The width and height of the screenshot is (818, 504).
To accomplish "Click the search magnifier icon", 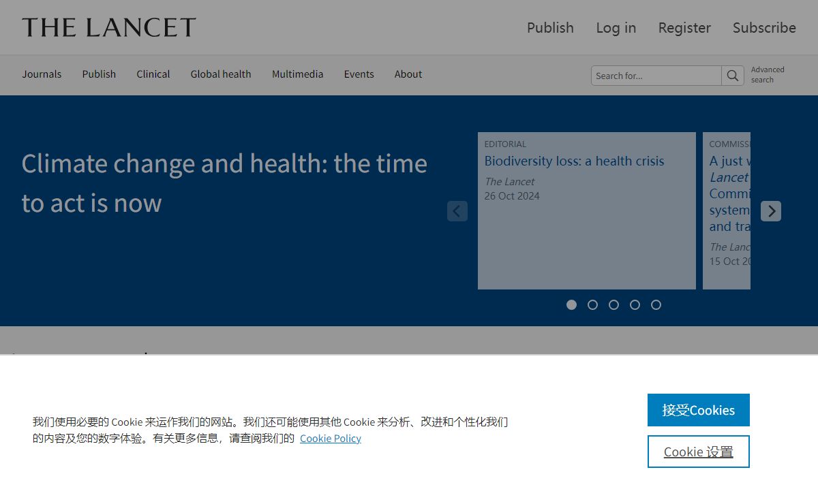I will 733,76.
